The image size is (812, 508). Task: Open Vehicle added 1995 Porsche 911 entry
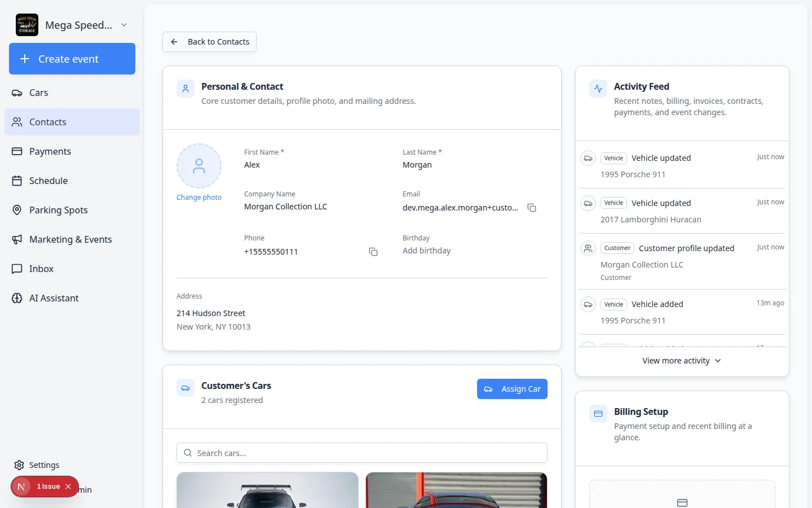(682, 312)
